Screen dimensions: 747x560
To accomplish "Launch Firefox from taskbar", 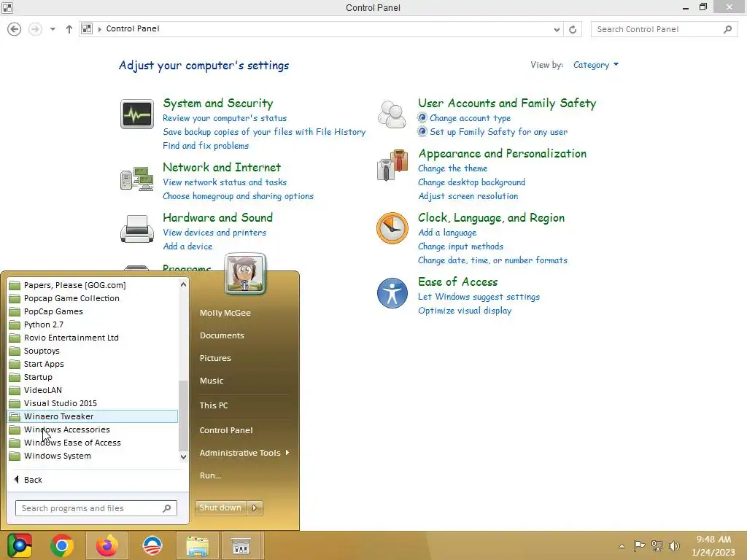I will [x=107, y=545].
